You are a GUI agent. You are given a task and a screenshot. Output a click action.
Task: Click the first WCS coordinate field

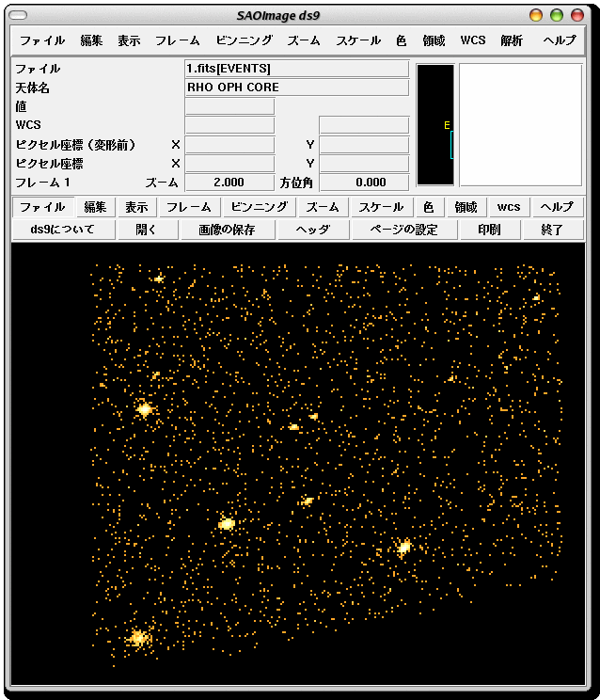[x=229, y=125]
